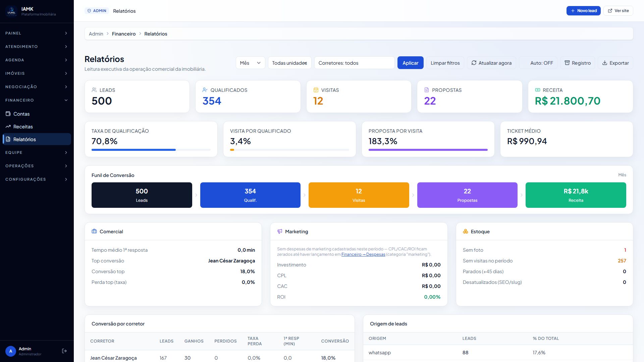Collapse the Financeiro sidebar section
Screen dimensions: 644x362
pos(37,100)
